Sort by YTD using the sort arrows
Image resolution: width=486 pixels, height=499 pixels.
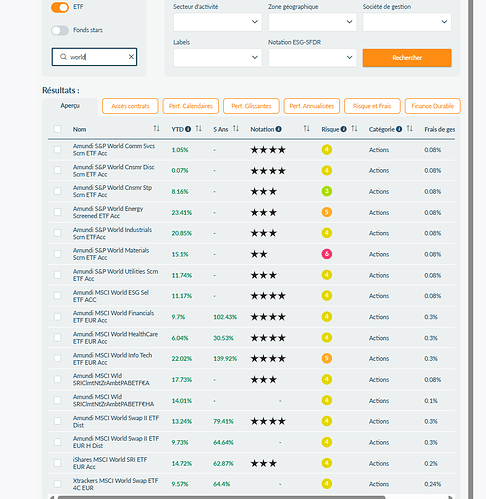(x=199, y=129)
